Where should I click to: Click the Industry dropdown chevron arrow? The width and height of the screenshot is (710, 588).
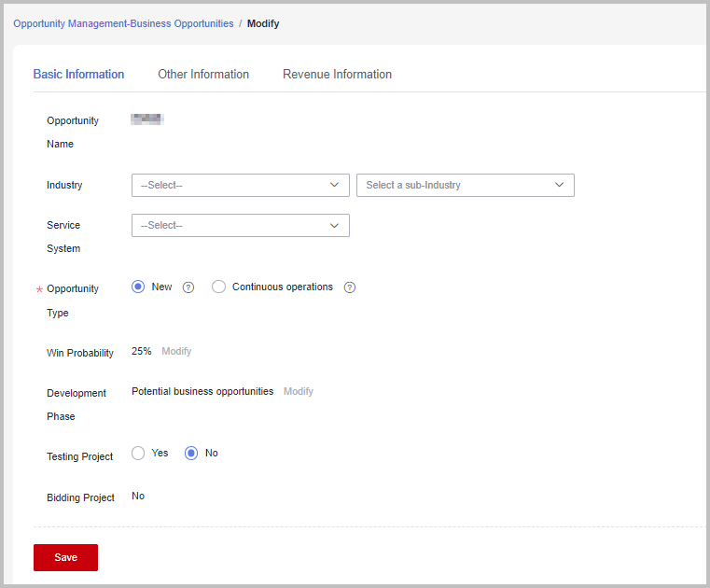[335, 185]
